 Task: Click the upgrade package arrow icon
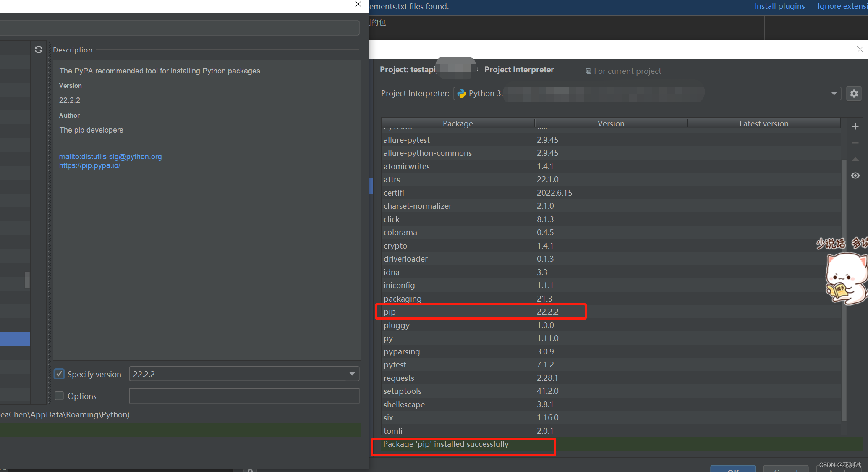pos(855,159)
